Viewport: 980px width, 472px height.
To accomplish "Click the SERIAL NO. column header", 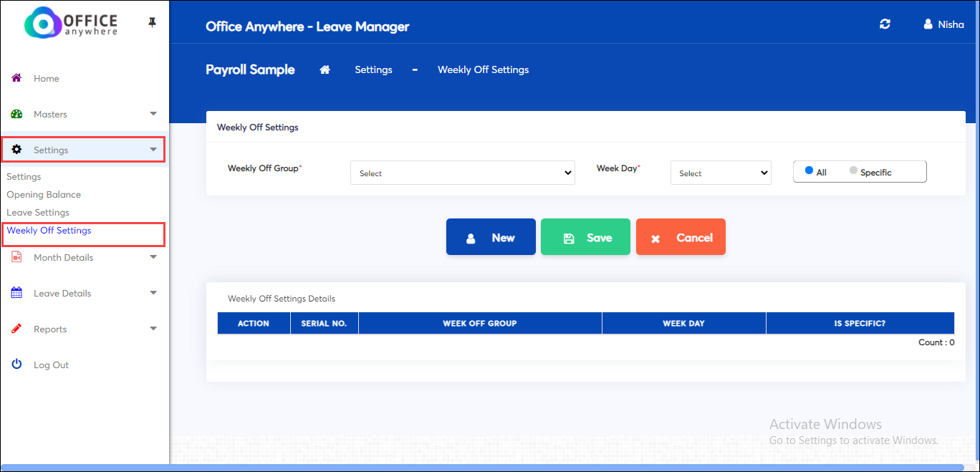I will [324, 323].
